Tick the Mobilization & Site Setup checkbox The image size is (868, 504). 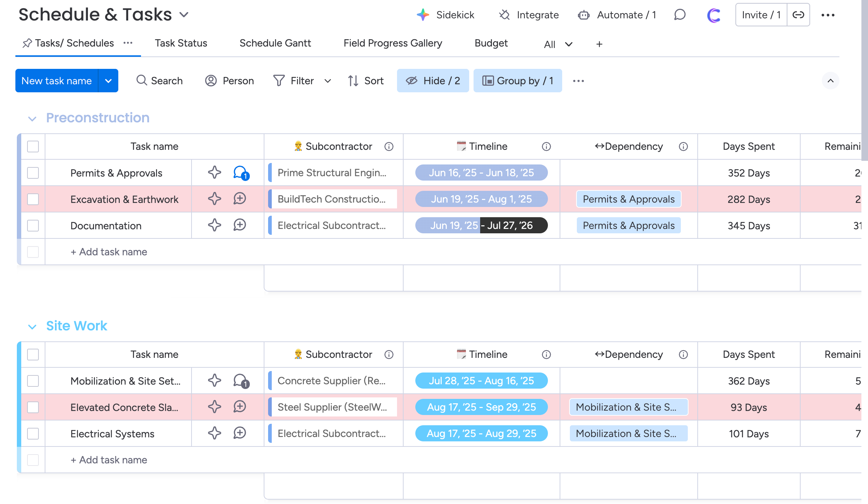click(x=33, y=381)
